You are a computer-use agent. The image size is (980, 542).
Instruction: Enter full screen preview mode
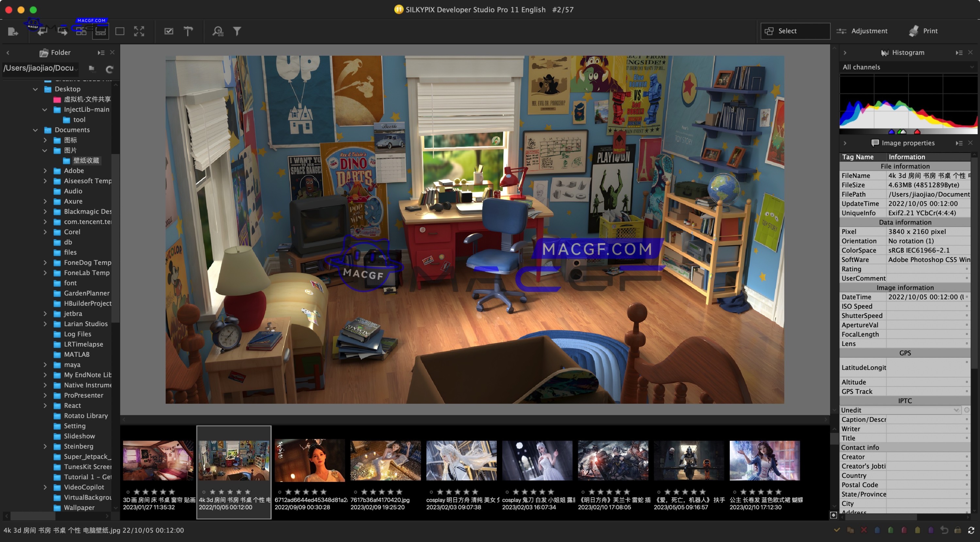point(139,31)
